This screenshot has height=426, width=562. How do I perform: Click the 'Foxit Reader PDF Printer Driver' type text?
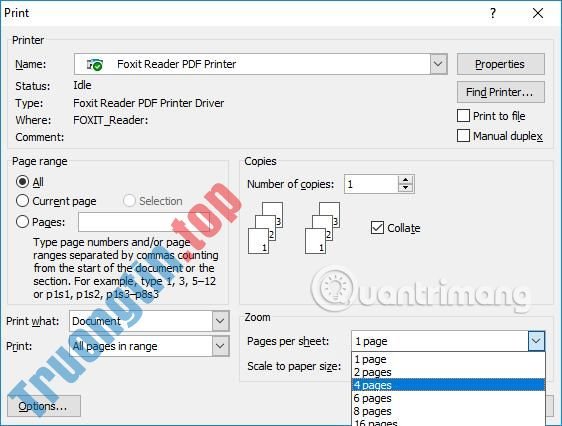pos(148,103)
